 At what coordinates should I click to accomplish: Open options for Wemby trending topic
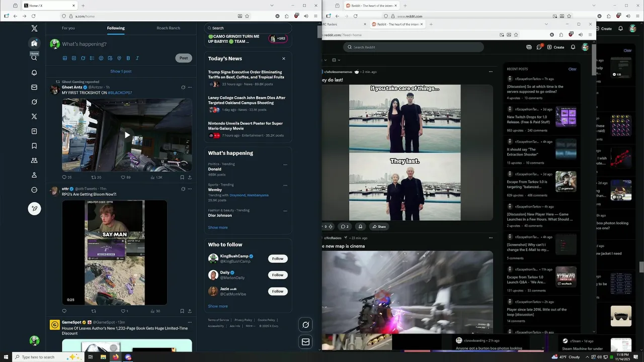[x=285, y=186]
